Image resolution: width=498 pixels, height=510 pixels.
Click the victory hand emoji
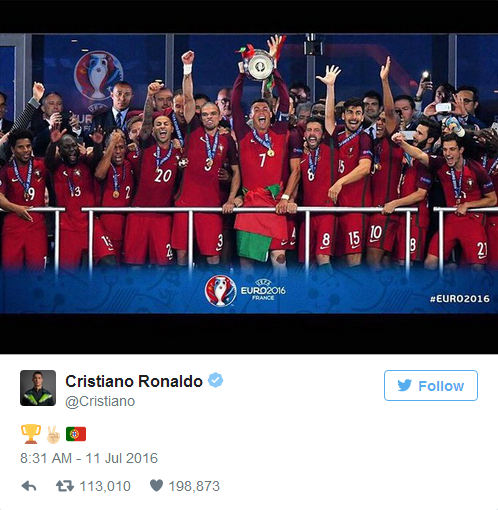click(53, 434)
